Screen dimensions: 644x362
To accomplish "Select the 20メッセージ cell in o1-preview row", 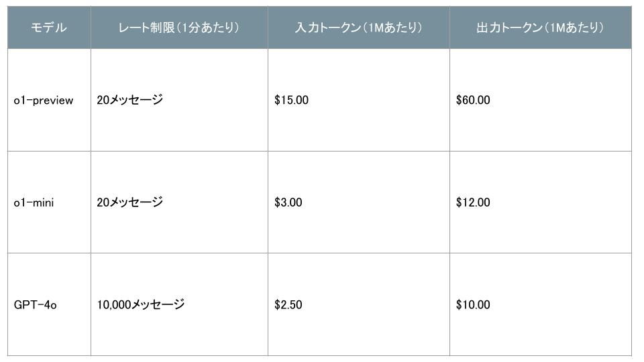I will 129,101.
